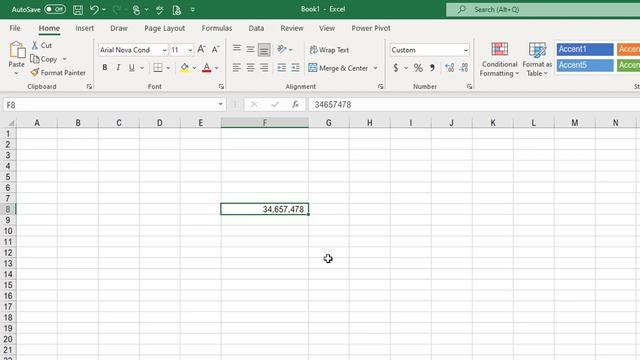The width and height of the screenshot is (640, 360).
Task: Apply red font color
Action: coord(207,68)
